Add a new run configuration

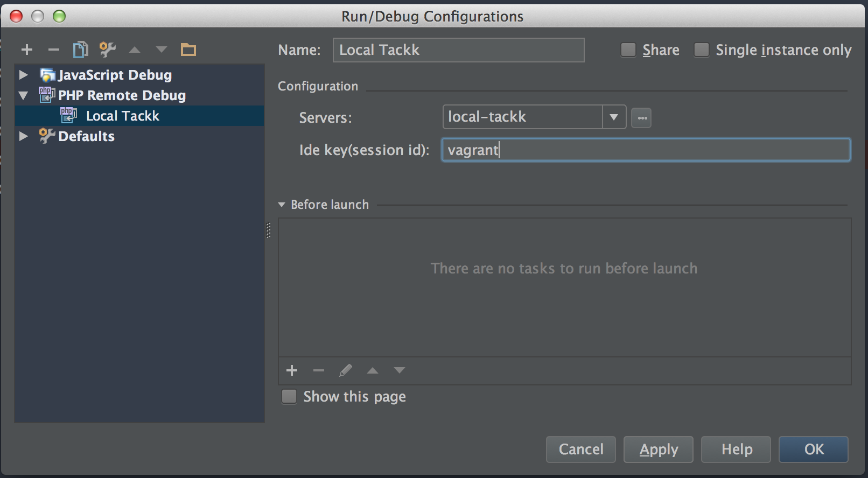27,50
